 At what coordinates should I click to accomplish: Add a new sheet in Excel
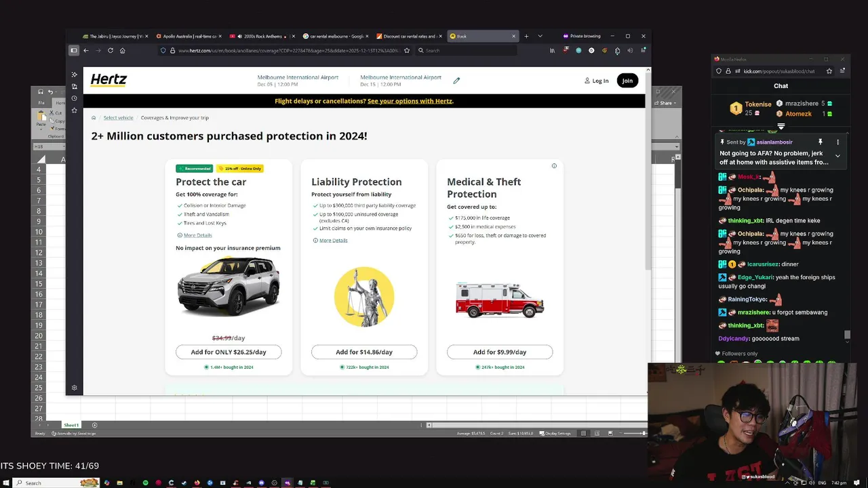point(94,425)
